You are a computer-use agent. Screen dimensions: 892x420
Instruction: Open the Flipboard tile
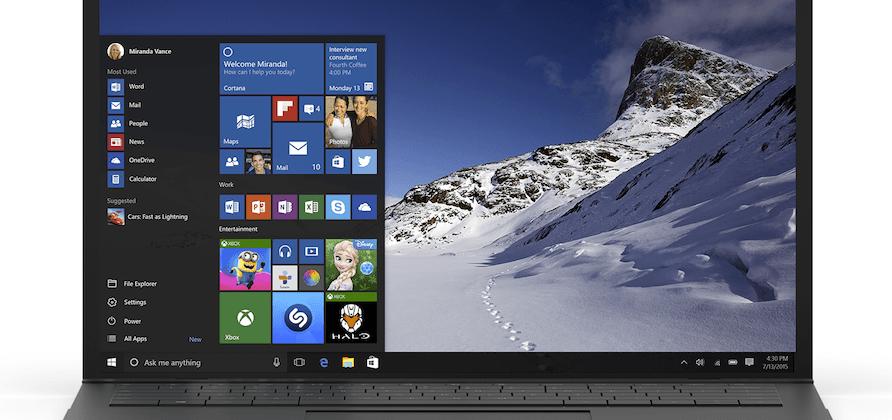(284, 108)
